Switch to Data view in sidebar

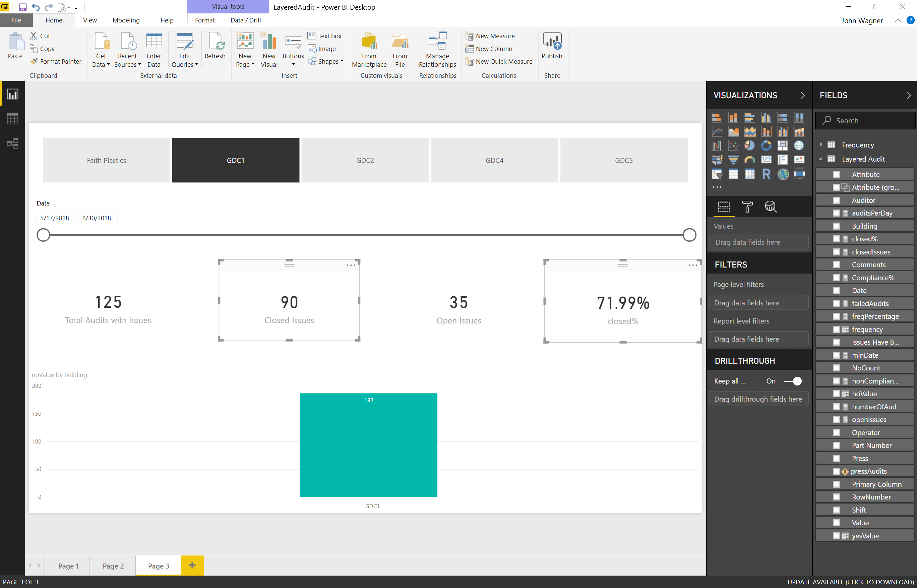coord(13,119)
